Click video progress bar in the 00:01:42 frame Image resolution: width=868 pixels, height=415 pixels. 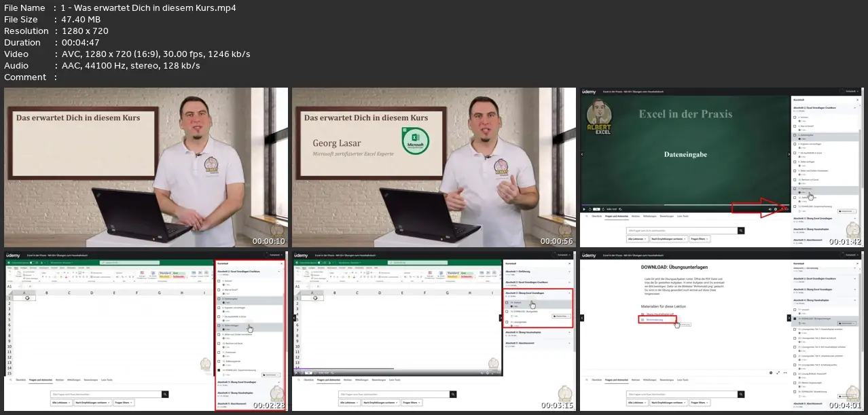coord(685,205)
